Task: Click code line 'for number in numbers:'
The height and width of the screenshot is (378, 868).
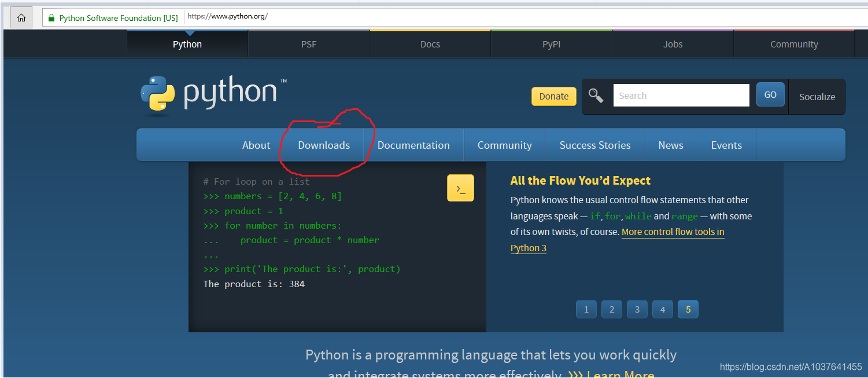Action: click(x=283, y=225)
